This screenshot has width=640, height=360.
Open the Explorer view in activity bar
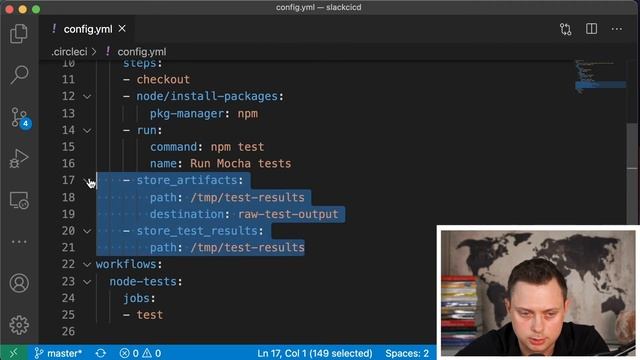19,33
